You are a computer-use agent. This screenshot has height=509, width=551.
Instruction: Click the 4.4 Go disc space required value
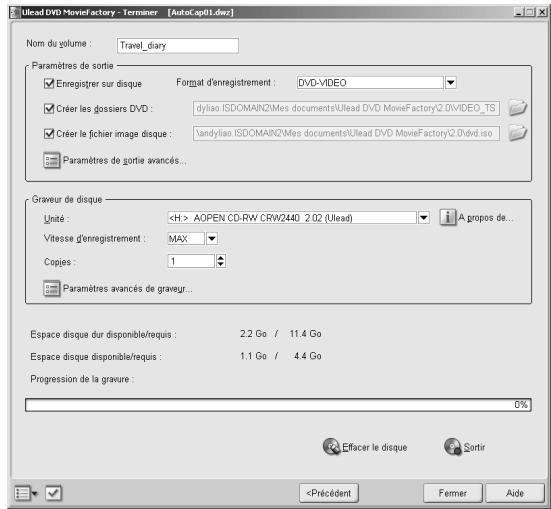[307, 356]
